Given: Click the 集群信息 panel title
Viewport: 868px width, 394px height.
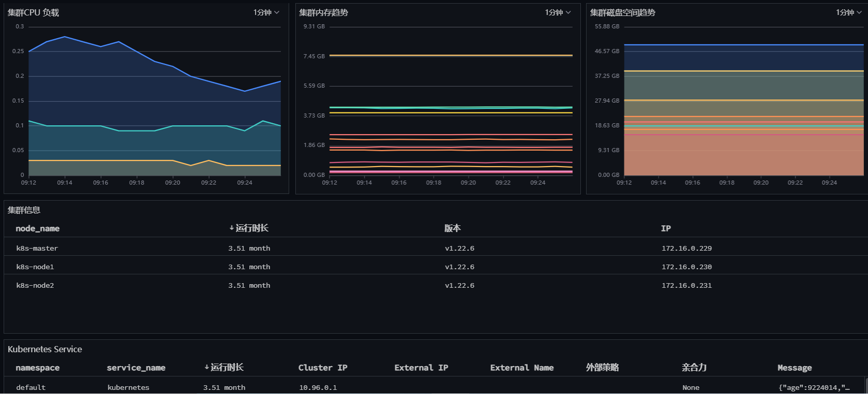Looking at the screenshot, I should (x=24, y=210).
